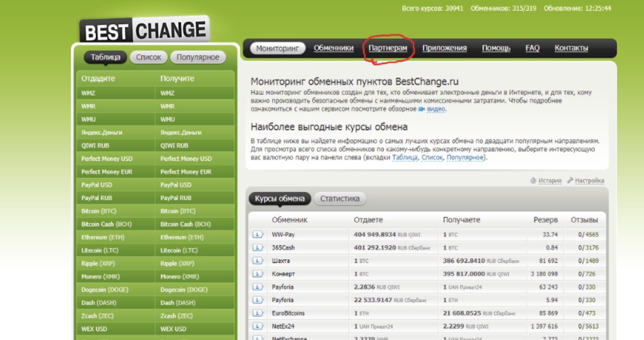The width and height of the screenshot is (644, 340).
Task: Select Мониторинг in the top menu
Action: click(x=278, y=48)
